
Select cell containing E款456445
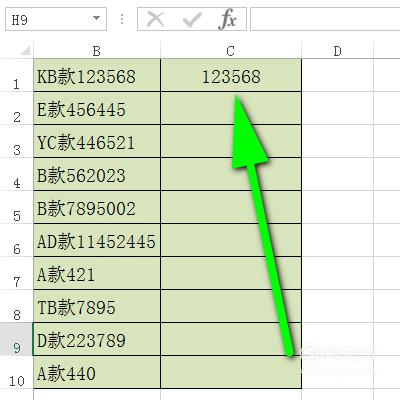[97, 108]
